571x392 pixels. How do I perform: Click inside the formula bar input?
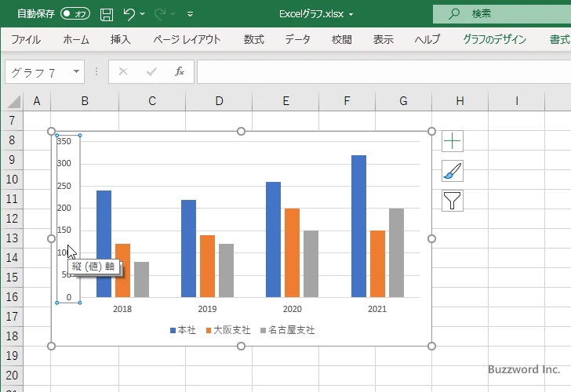(384, 71)
